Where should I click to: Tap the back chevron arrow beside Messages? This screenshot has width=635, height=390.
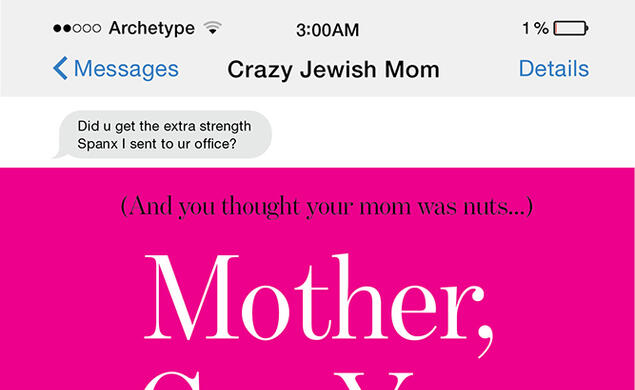(60, 68)
